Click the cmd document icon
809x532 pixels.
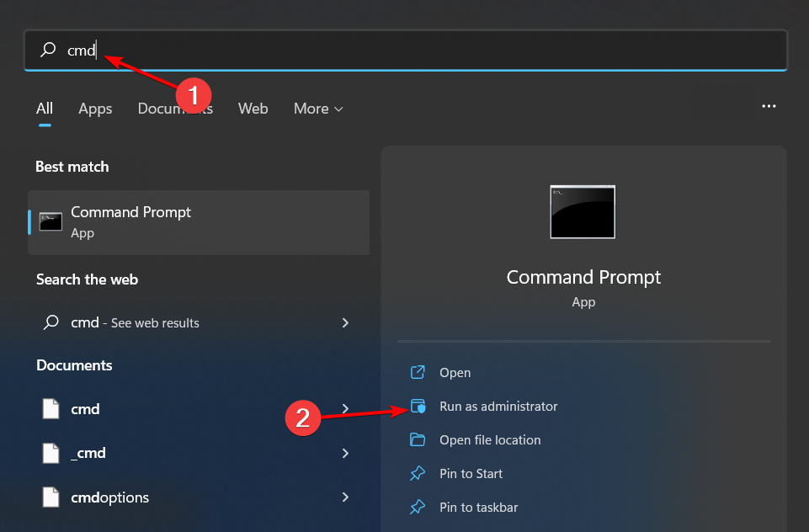(x=51, y=408)
